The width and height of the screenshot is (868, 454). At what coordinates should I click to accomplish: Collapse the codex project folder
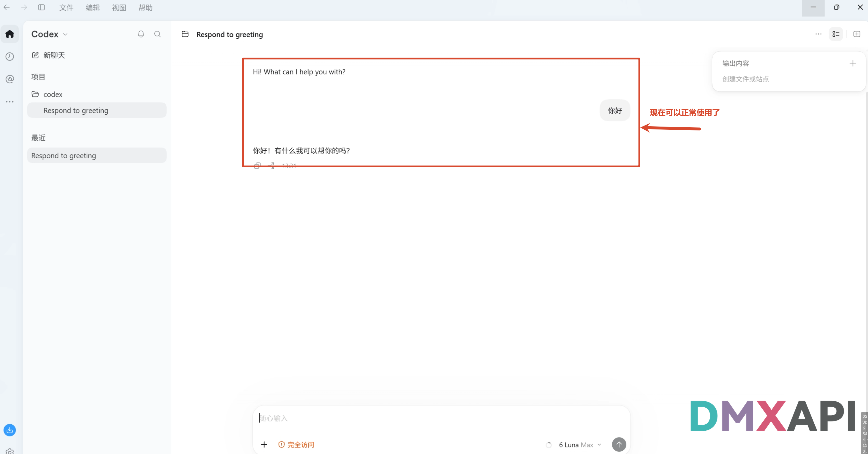click(47, 94)
